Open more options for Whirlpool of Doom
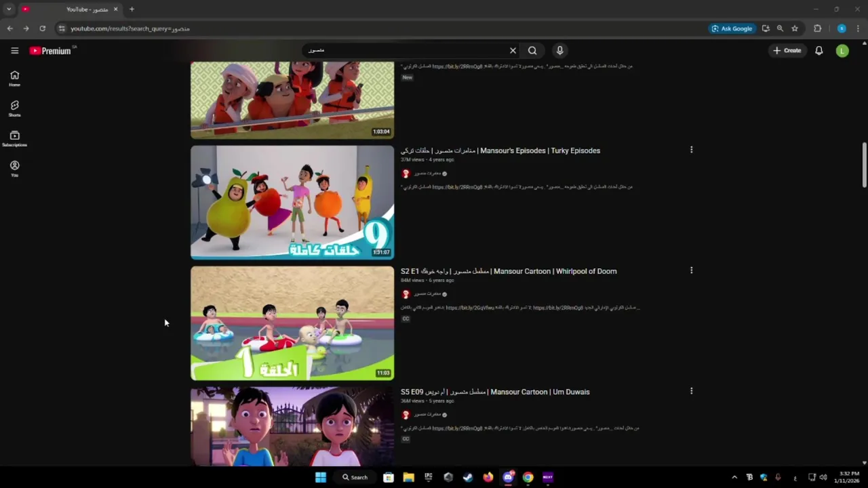 691,270
